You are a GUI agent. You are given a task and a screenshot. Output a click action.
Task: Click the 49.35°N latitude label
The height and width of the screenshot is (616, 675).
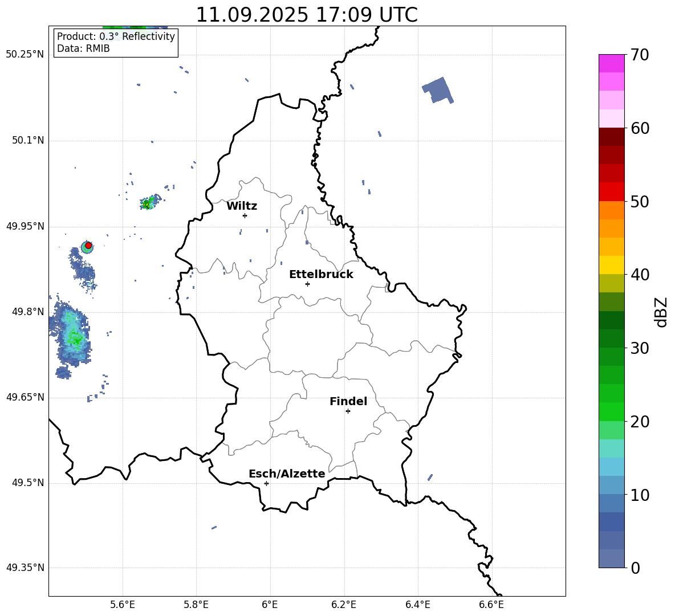point(25,568)
